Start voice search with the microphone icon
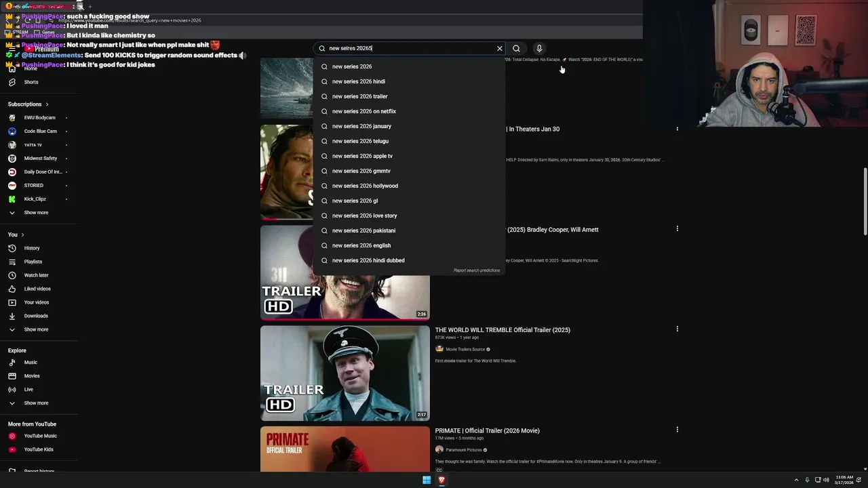Viewport: 868px width, 488px height. 539,48
